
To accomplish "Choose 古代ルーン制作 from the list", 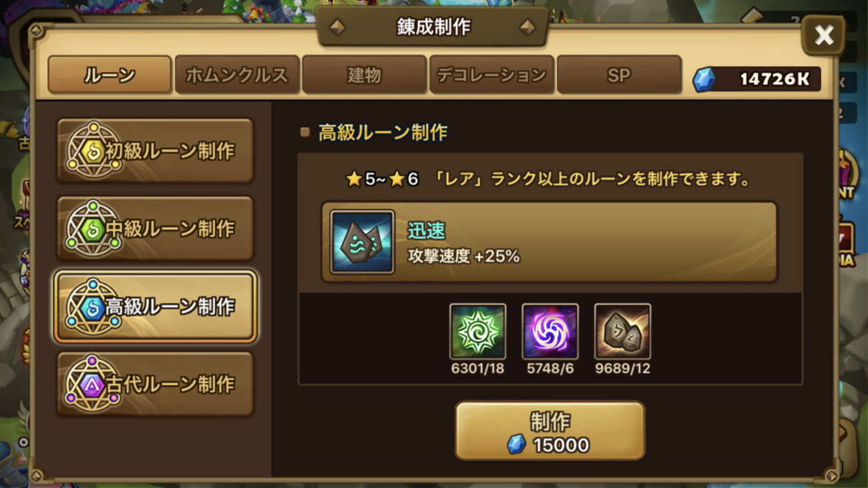I will point(155,384).
